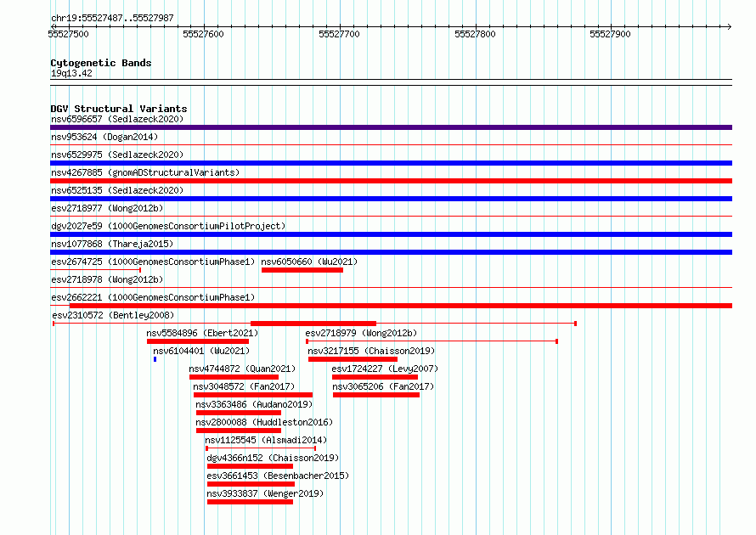Image resolution: width=756 pixels, height=535 pixels.
Task: Open esv2662221 (1000GenomesConsortiumPhase1) label
Action: pos(153,297)
